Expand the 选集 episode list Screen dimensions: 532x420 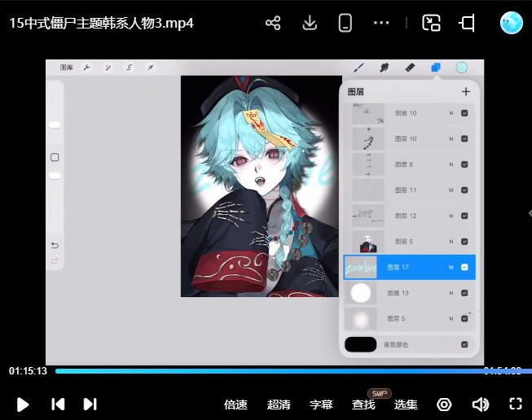(x=406, y=405)
